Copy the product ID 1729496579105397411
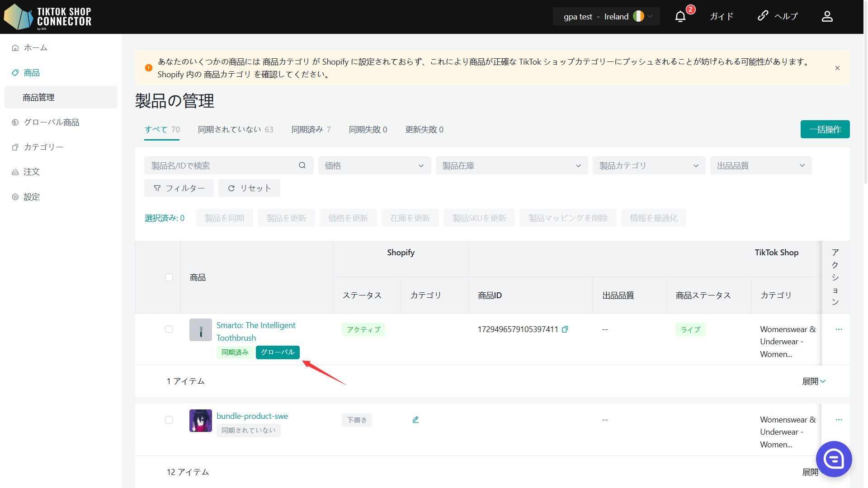This screenshot has height=488, width=868. click(x=565, y=329)
